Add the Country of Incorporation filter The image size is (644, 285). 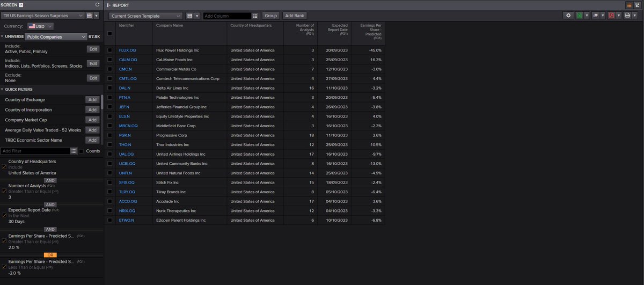[x=92, y=109]
